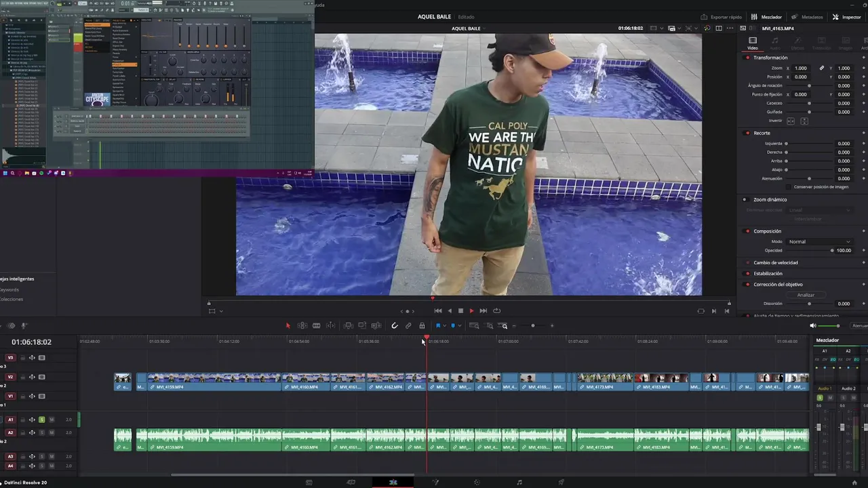Open the Modo Normal composite dropdown
The image size is (868, 488).
819,242
